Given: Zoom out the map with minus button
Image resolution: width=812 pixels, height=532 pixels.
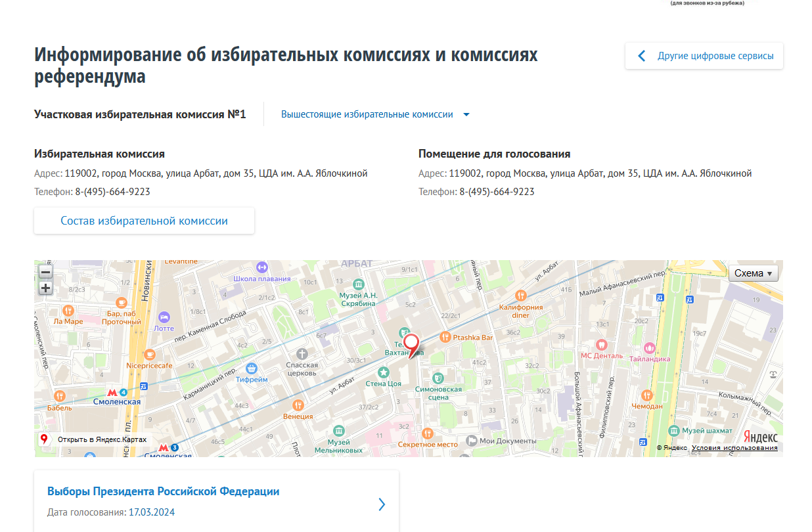Looking at the screenshot, I should click(45, 272).
